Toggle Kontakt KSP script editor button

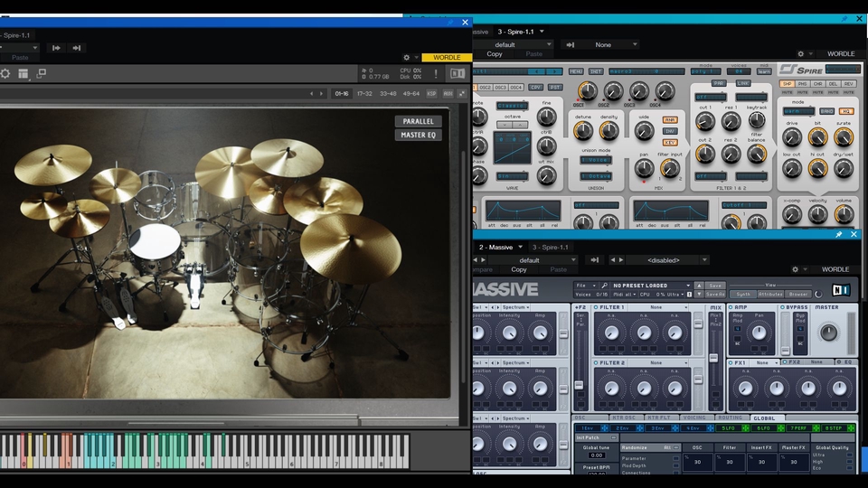click(x=431, y=93)
